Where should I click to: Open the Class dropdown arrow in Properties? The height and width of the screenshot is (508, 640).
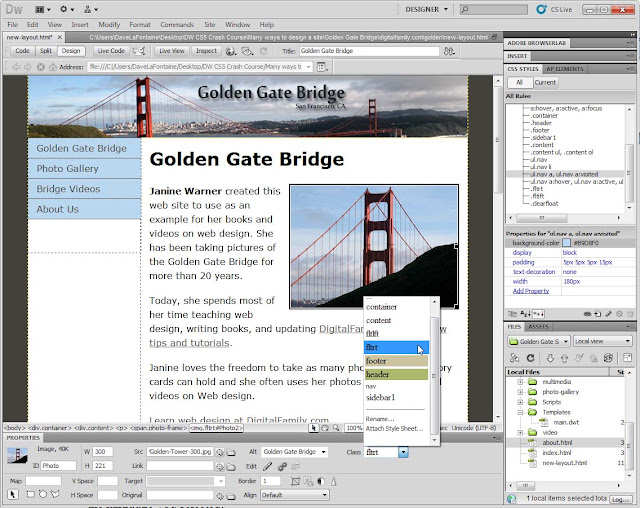click(x=403, y=452)
